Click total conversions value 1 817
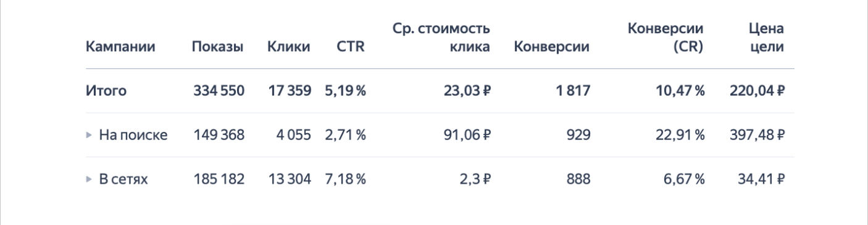This screenshot has width=868, height=225. coord(575,91)
